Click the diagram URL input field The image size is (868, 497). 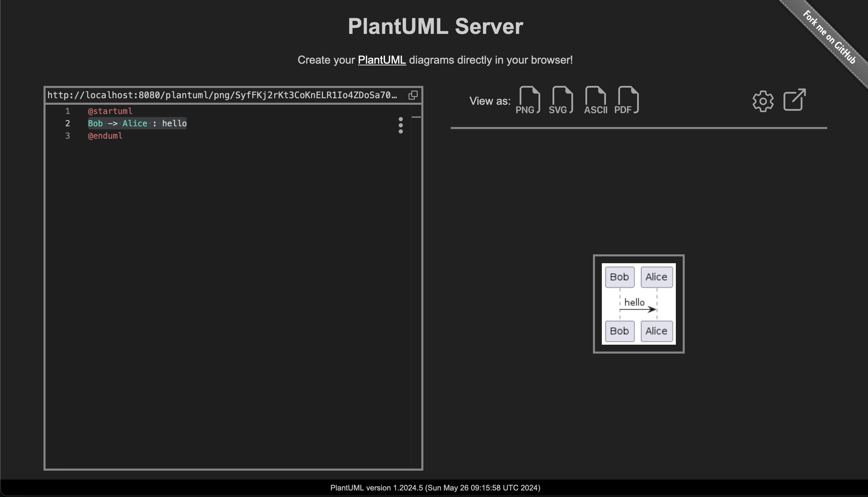[x=223, y=95]
